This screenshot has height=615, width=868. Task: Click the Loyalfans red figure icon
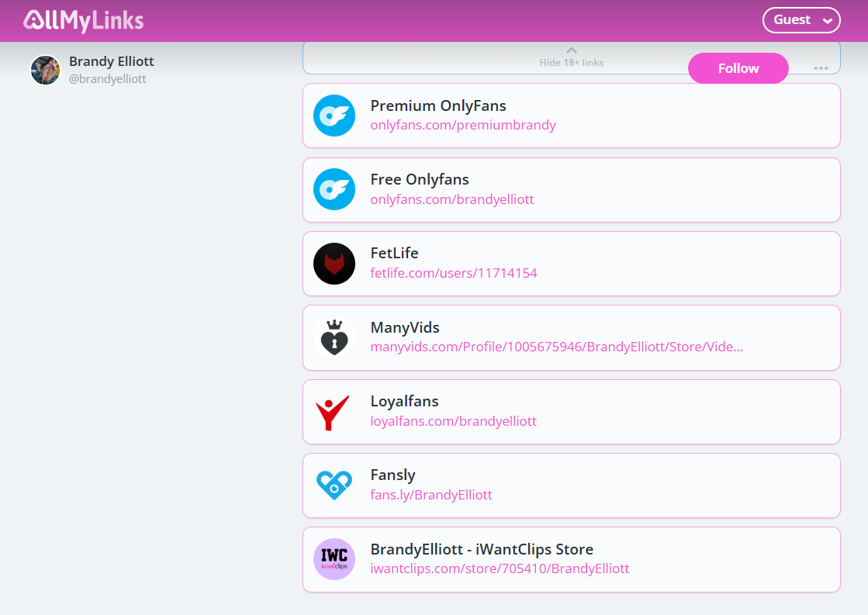333,413
